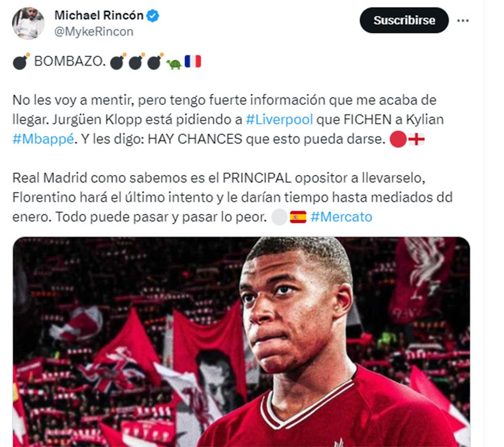Click the Spain flag emoji

pyautogui.click(x=298, y=217)
